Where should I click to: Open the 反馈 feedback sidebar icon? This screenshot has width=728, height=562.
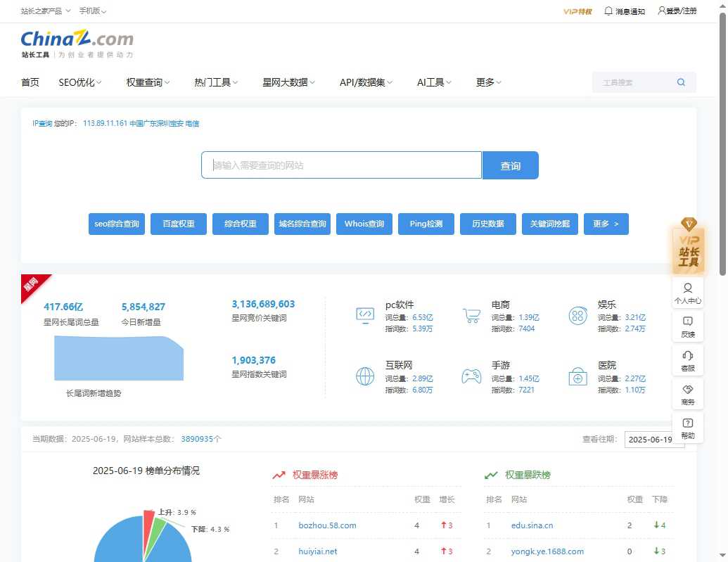coord(688,326)
